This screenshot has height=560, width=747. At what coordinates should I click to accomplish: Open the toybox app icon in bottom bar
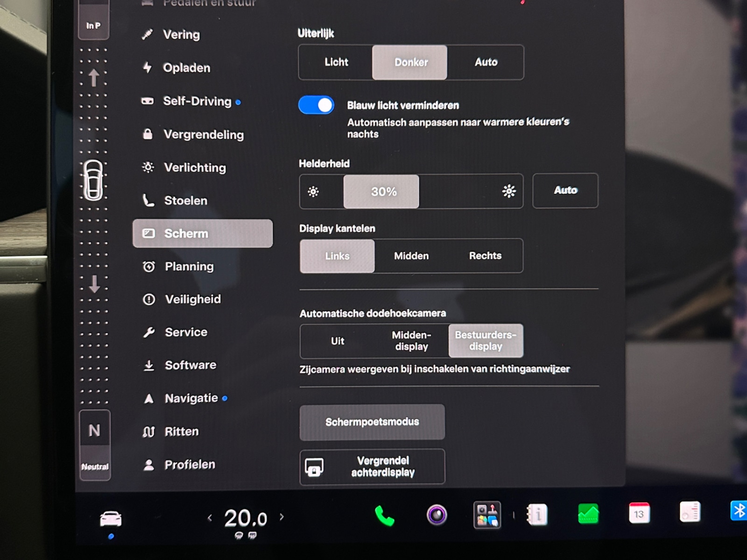pyautogui.click(x=487, y=515)
